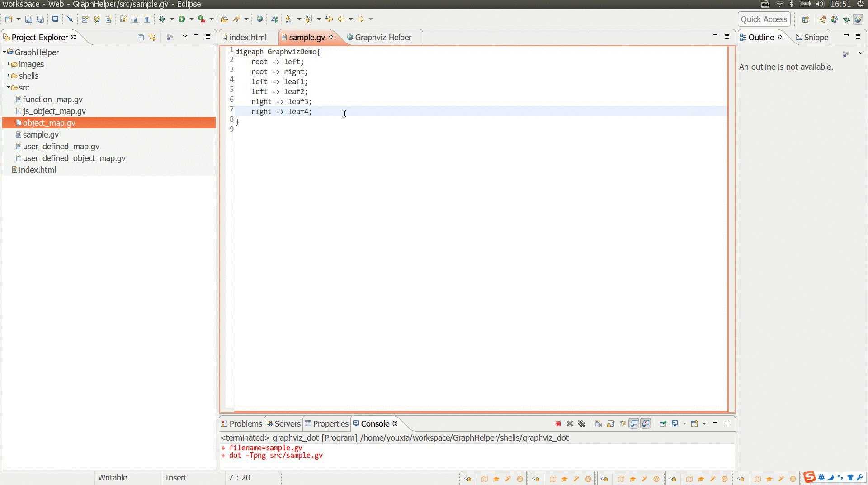Click Clear Console icon
The width and height of the screenshot is (868, 485).
pyautogui.click(x=599, y=423)
